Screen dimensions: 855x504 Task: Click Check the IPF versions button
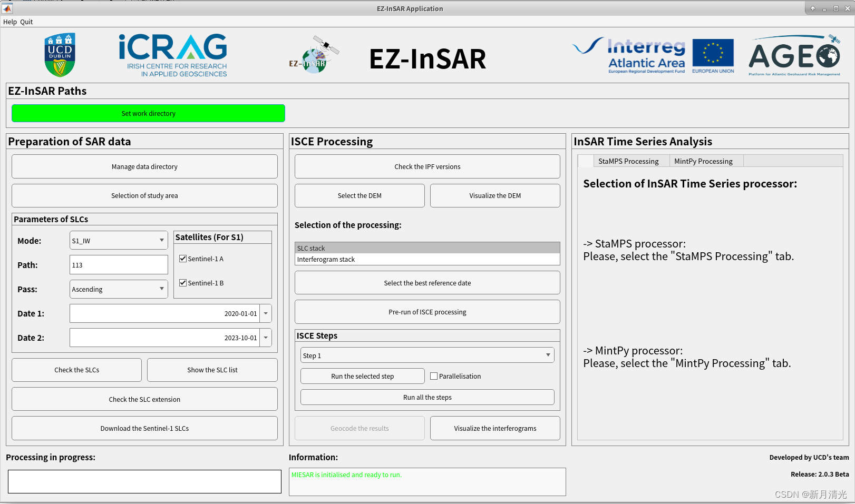[x=427, y=166]
